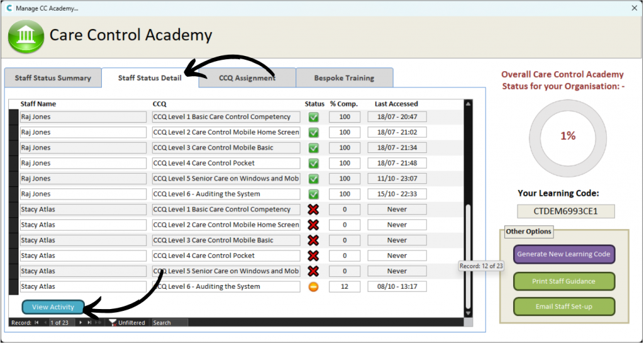The height and width of the screenshot is (343, 644).
Task: Close the Manage CC Academy window
Action: [x=635, y=8]
